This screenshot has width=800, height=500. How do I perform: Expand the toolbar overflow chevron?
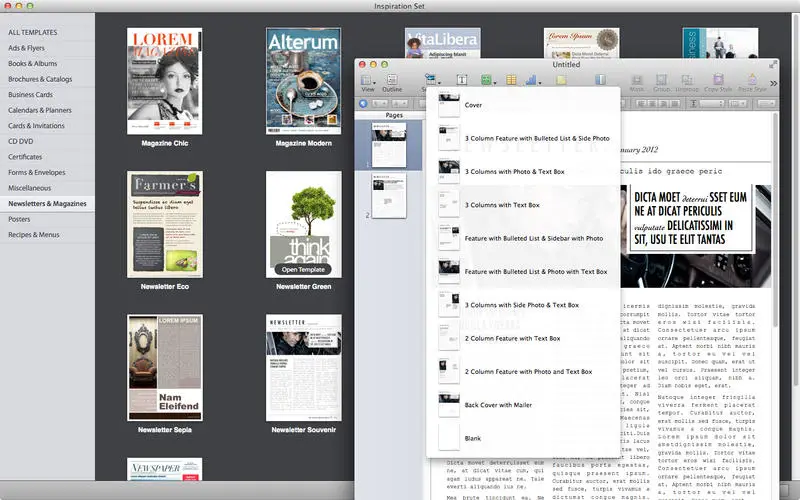point(774,83)
